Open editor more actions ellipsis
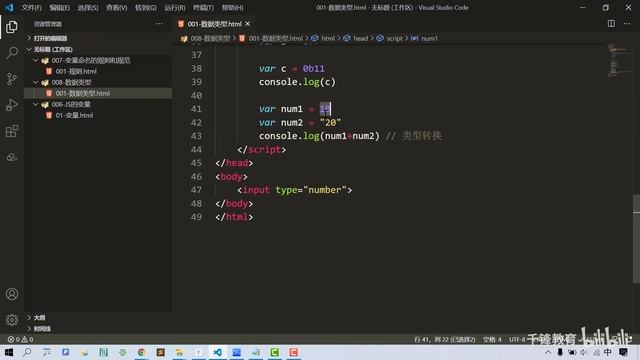This screenshot has width=640, height=360. tap(627, 24)
